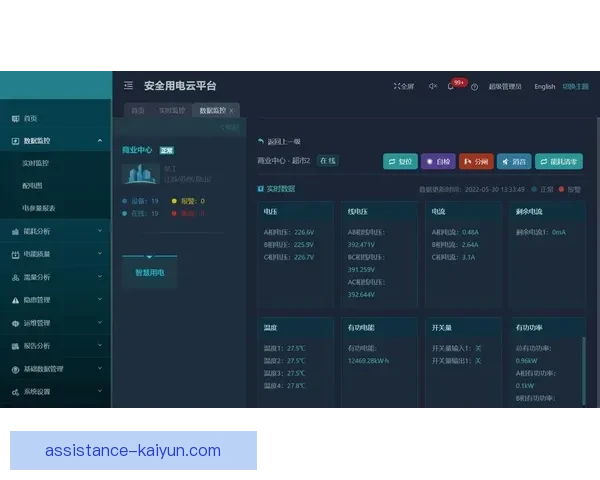Expand the 隐患管理 menu chevron
The height and width of the screenshot is (480, 600).
tap(100, 299)
